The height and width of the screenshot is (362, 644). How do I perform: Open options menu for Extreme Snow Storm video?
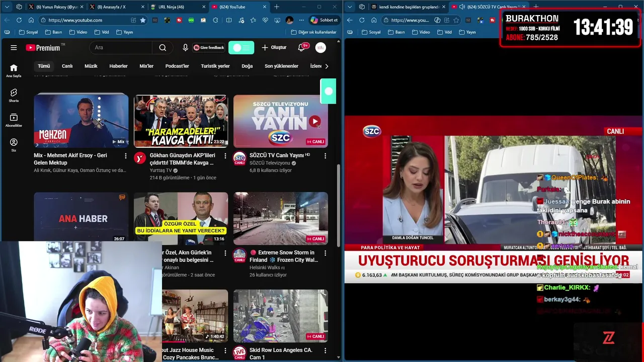pos(325,253)
